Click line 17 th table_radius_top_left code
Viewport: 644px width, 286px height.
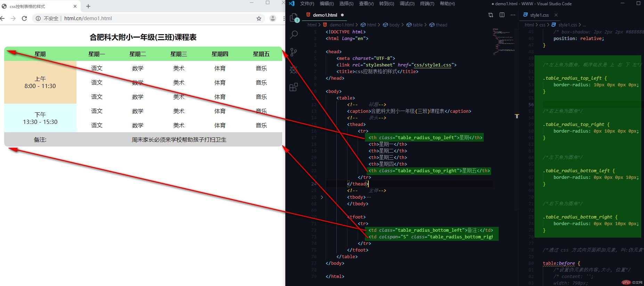(x=425, y=137)
